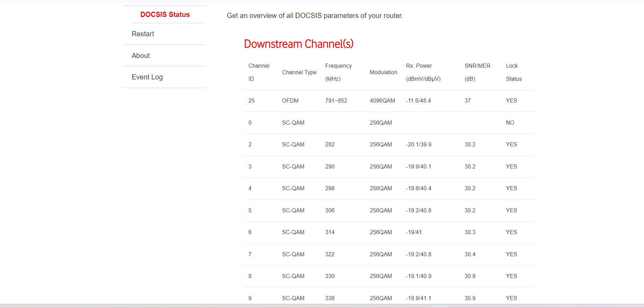Screen dimensions: 644x307
Task: Click the Rx. Power column header
Action: (x=423, y=72)
